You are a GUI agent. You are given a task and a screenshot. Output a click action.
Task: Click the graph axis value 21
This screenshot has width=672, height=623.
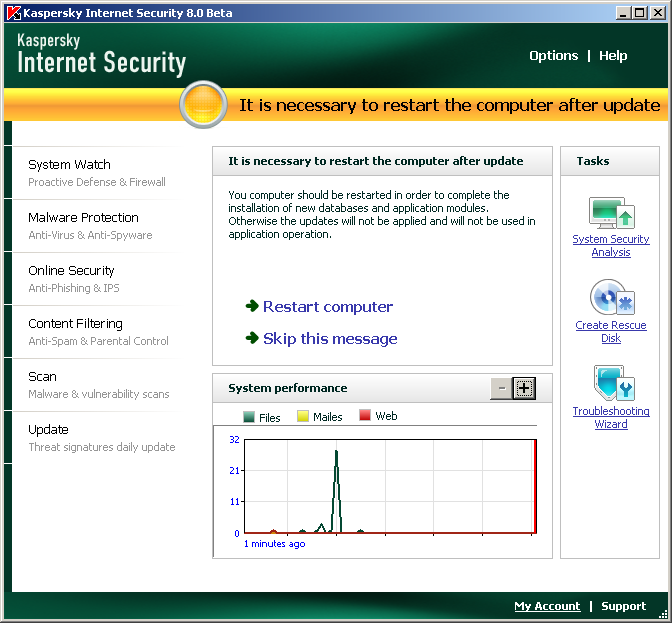(234, 471)
